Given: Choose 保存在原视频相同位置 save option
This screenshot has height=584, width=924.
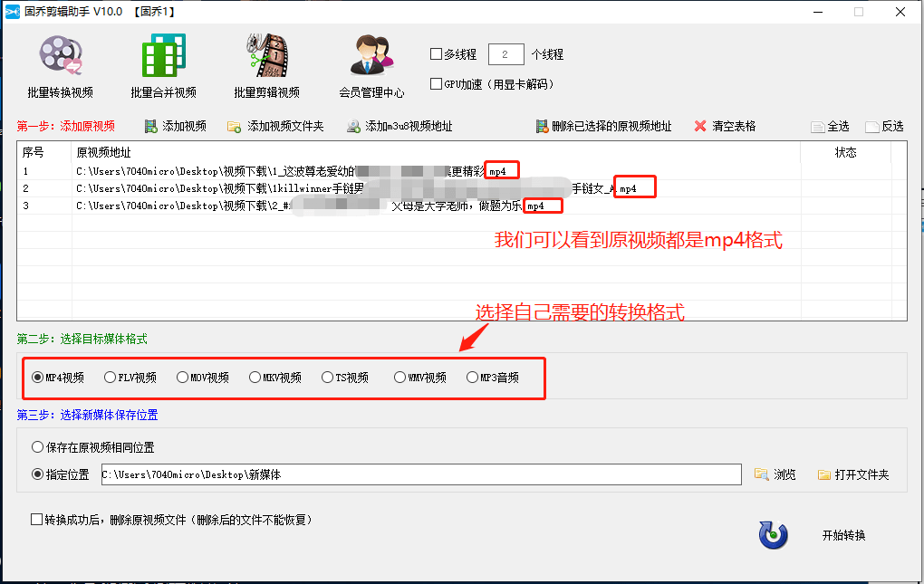Looking at the screenshot, I should click(37, 447).
